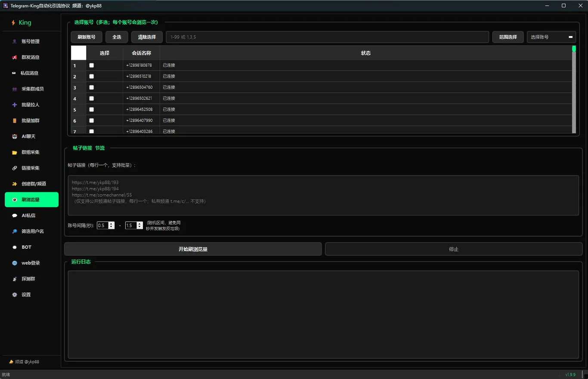The image size is (588, 379).
Task: Increase the minimum 账号间隔 value of 0.5
Action: tap(111, 224)
